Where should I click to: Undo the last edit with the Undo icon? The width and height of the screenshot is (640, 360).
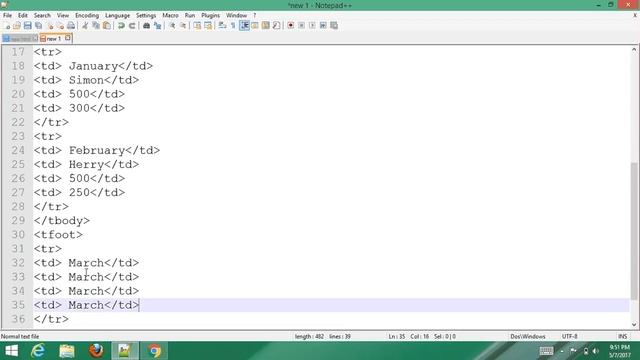click(x=121, y=26)
